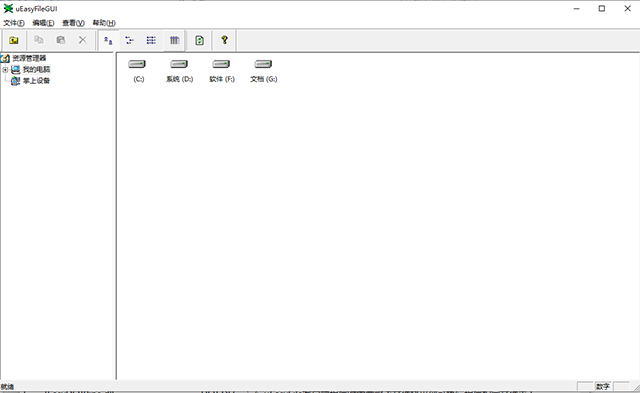Select the 软件 (F:) drive
Screen dimensions: 640x393
click(x=222, y=71)
